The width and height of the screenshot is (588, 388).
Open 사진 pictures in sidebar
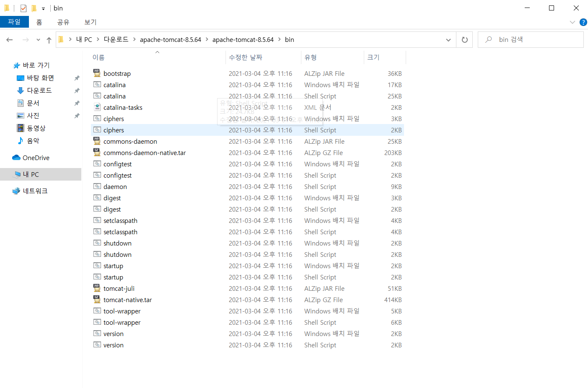tap(28, 116)
